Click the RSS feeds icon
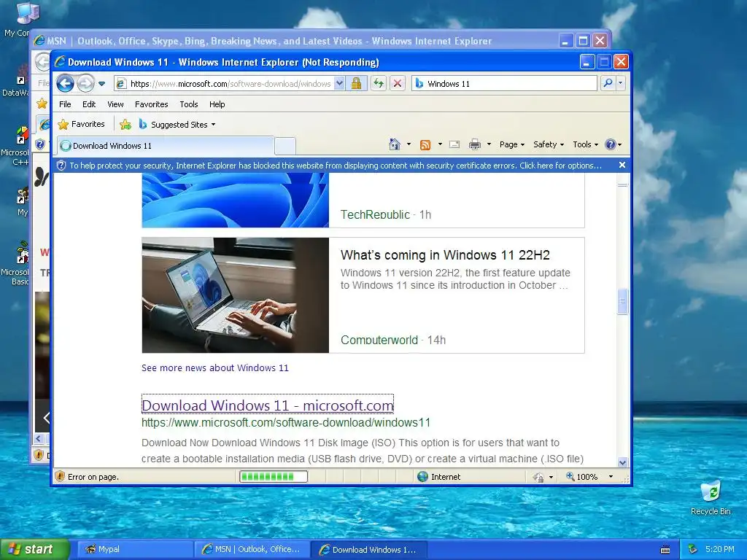The height and width of the screenshot is (560, 747). (x=425, y=145)
